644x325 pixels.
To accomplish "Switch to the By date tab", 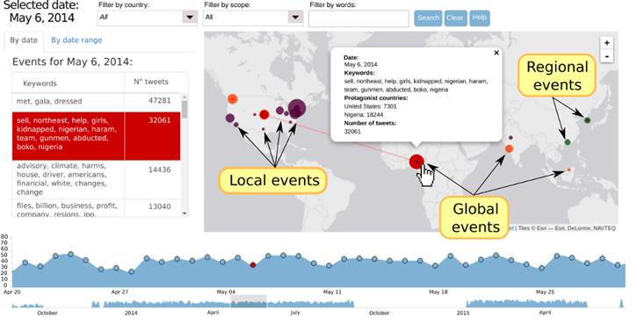I will pos(24,40).
